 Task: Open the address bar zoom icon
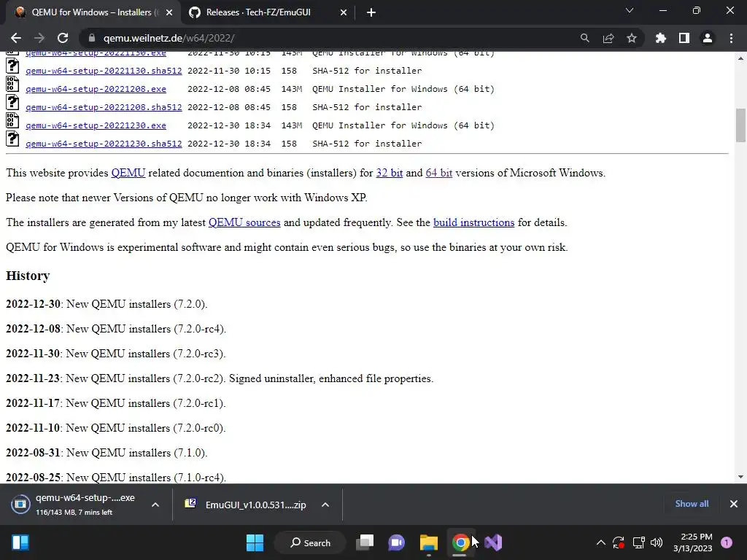coord(584,38)
